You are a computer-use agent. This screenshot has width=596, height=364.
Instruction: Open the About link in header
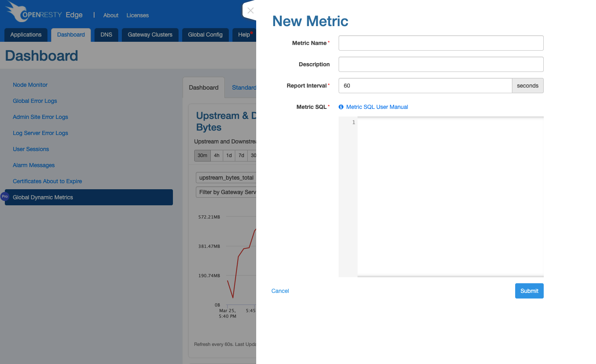pos(111,15)
